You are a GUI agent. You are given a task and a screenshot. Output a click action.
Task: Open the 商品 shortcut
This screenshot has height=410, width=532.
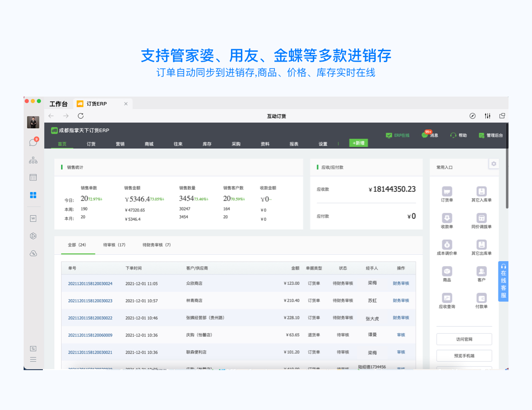click(447, 274)
